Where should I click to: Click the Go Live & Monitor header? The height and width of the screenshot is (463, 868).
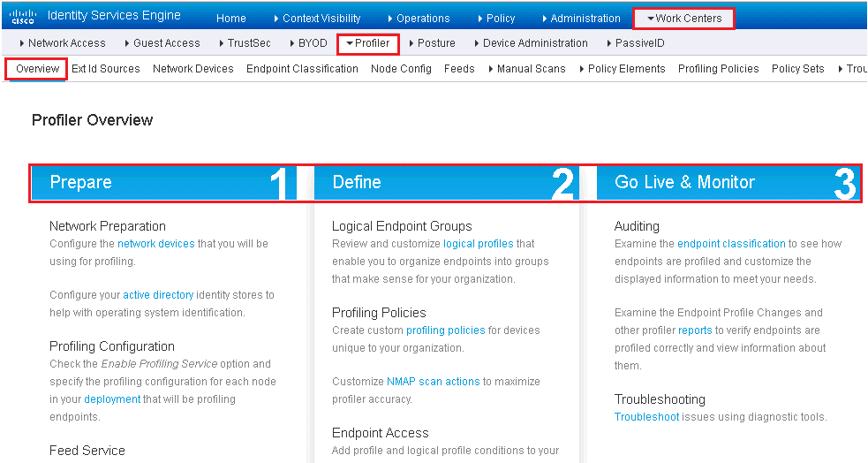click(728, 183)
